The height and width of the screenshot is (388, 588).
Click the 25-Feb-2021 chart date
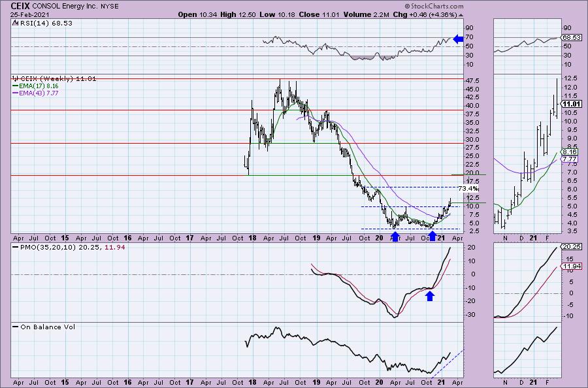[30, 14]
